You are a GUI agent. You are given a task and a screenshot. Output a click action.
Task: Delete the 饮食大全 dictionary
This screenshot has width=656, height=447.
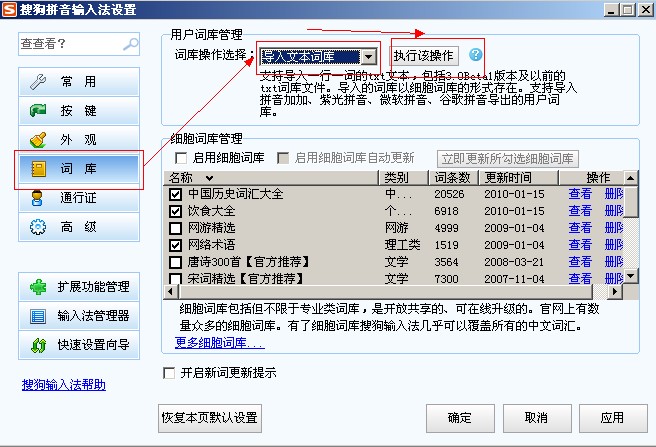coord(614,211)
